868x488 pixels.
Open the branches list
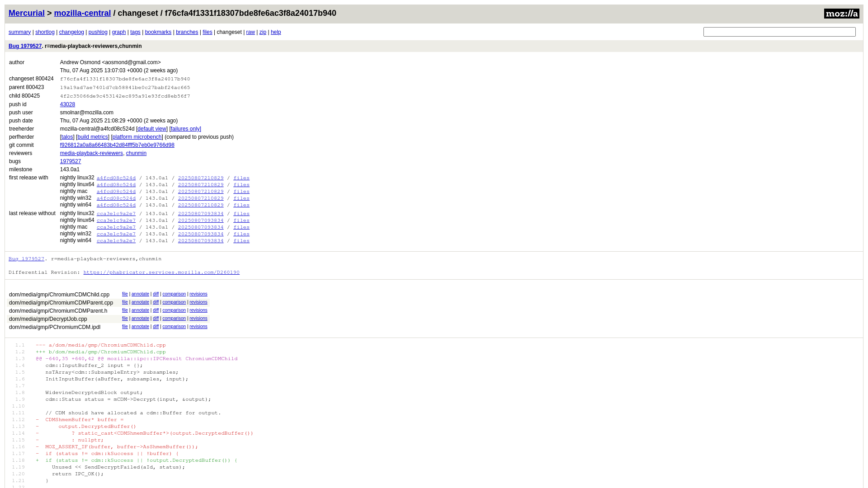pos(187,32)
